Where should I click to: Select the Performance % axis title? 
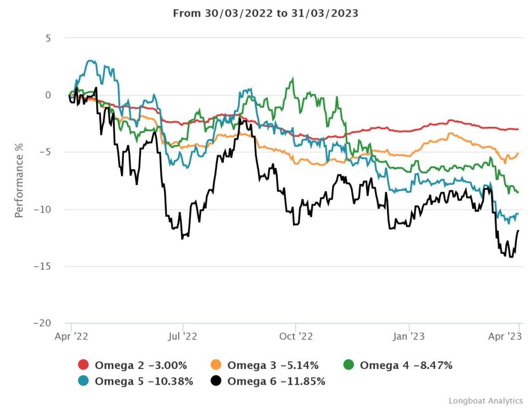(x=19, y=180)
